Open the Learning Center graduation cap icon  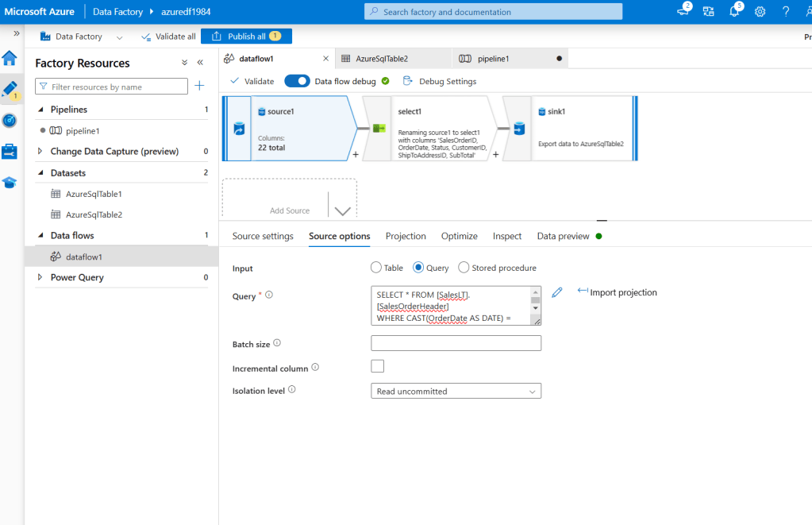(x=10, y=182)
